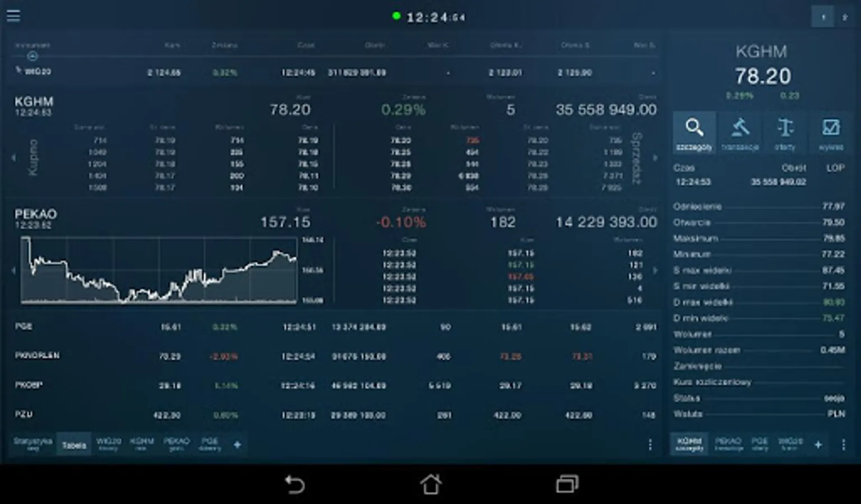Select the WIG20 tab in the right panel
This screenshot has height=504, width=861.
pyautogui.click(x=790, y=445)
